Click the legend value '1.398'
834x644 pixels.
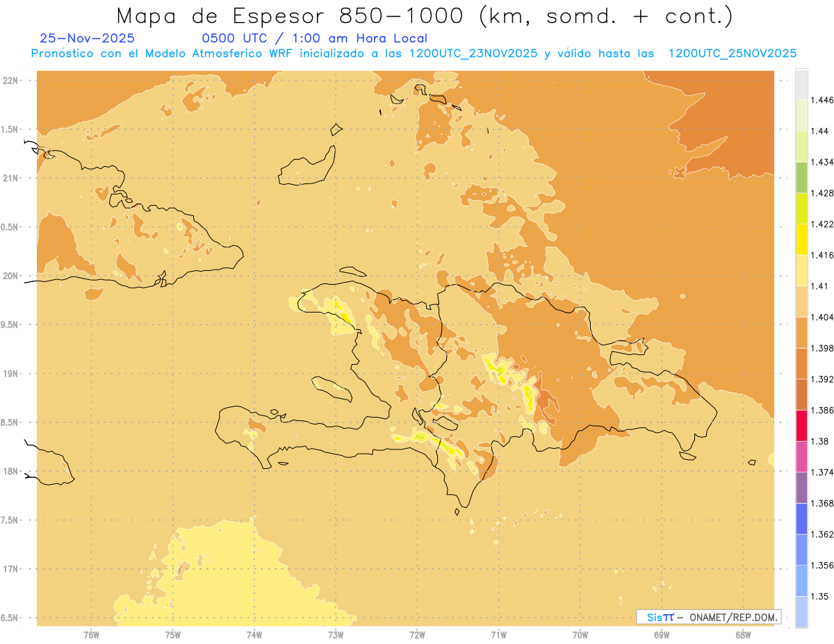click(x=821, y=348)
